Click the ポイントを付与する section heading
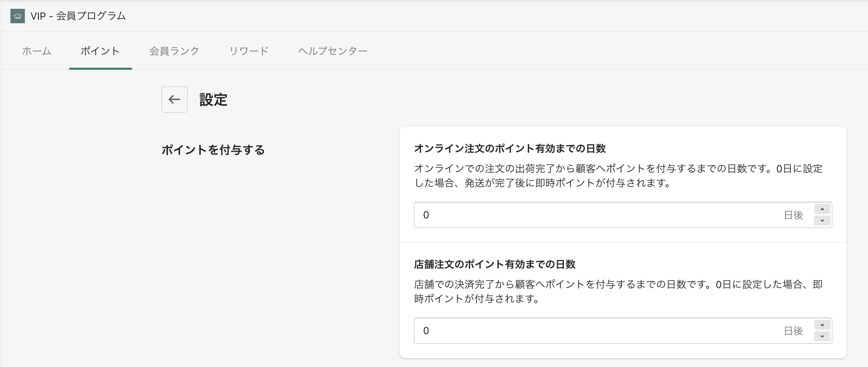The image size is (868, 367). click(x=213, y=150)
